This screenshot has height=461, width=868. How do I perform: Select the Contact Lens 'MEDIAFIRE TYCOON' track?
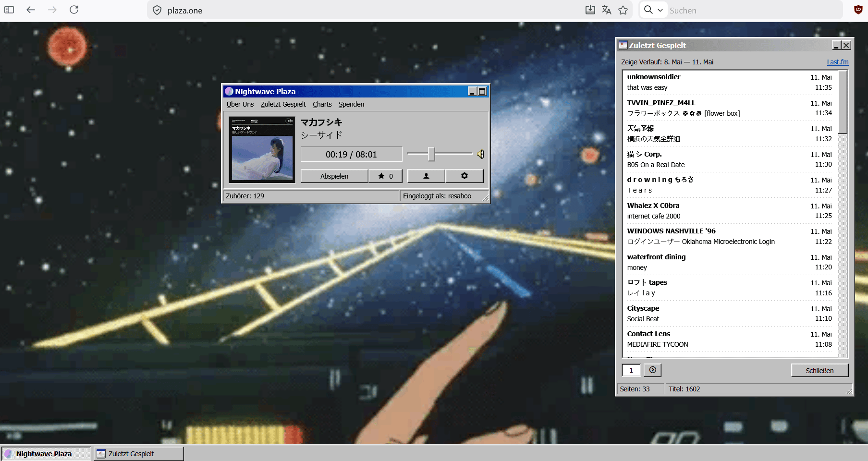(x=730, y=339)
